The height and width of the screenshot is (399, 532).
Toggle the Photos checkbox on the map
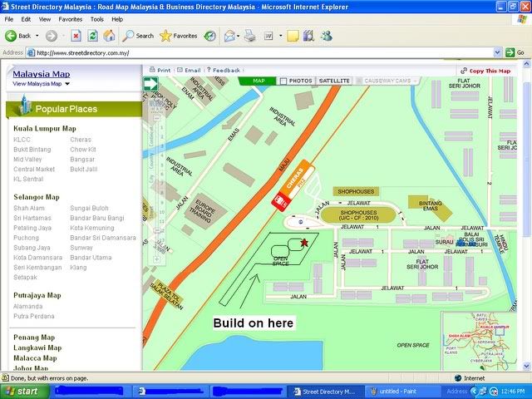coord(283,81)
